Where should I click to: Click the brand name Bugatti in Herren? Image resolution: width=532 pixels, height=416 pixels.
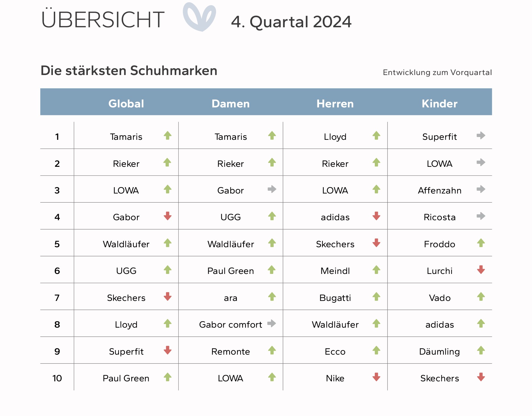click(x=335, y=298)
